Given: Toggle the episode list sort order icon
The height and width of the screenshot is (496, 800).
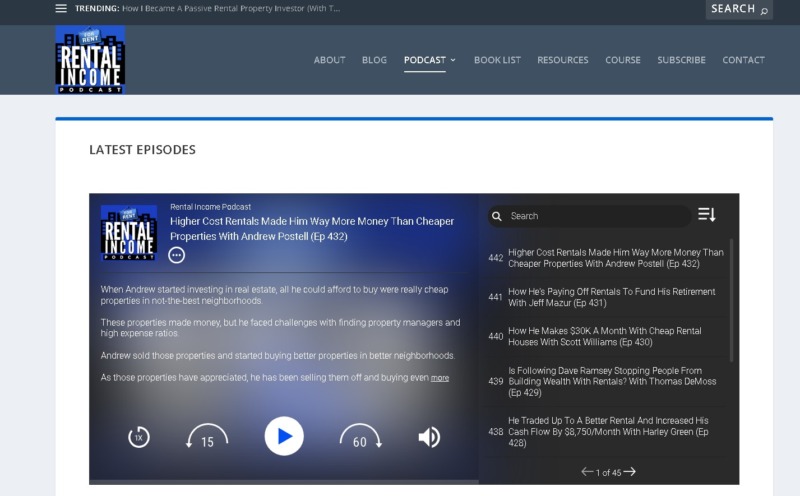Looking at the screenshot, I should point(707,214).
